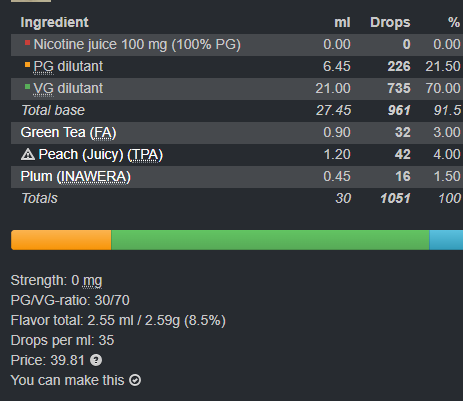The height and width of the screenshot is (401, 463).
Task: Click the Drops column header
Action: 390,22
